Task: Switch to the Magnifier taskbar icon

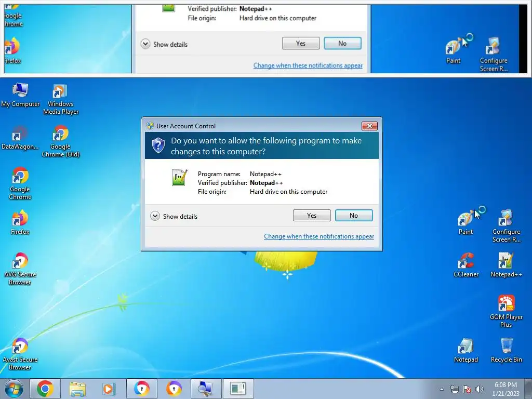Action: [x=206, y=389]
